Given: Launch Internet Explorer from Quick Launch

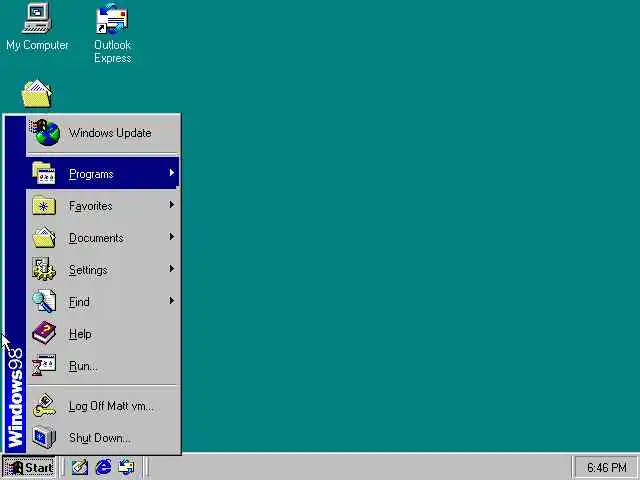Looking at the screenshot, I should tap(103, 467).
